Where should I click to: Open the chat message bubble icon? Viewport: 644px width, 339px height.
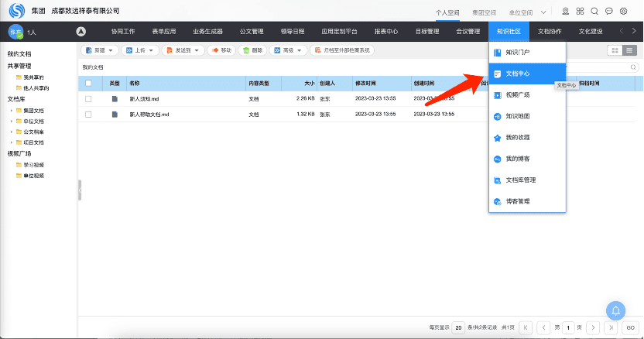tap(609, 11)
